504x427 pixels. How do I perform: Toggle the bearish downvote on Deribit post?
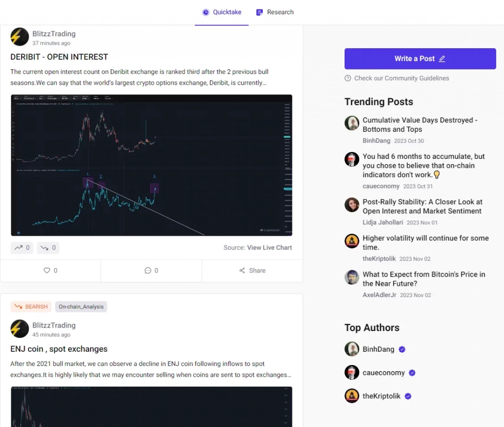pyautogui.click(x=48, y=247)
